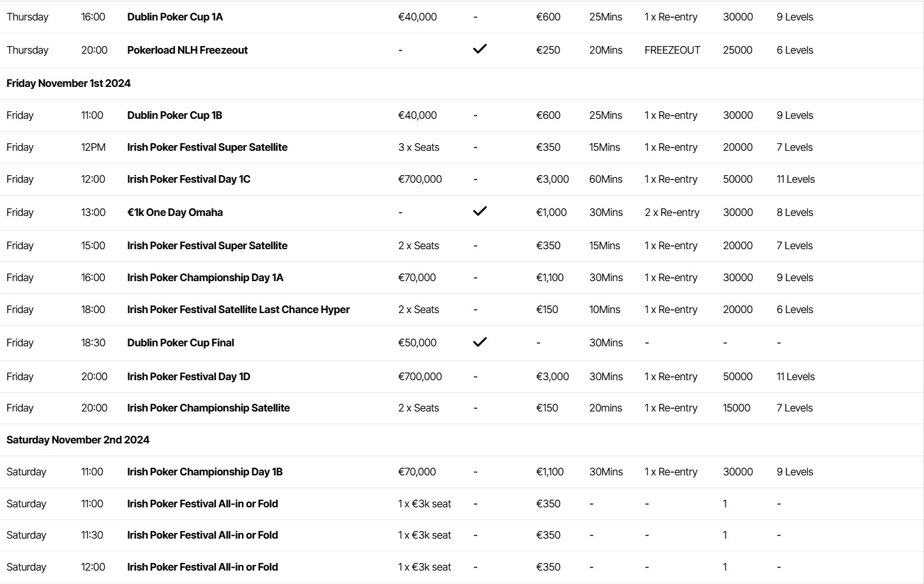Click the checkmark in Dublin Poker Cup Final row
Screen dimensions: 924x584
coord(480,342)
